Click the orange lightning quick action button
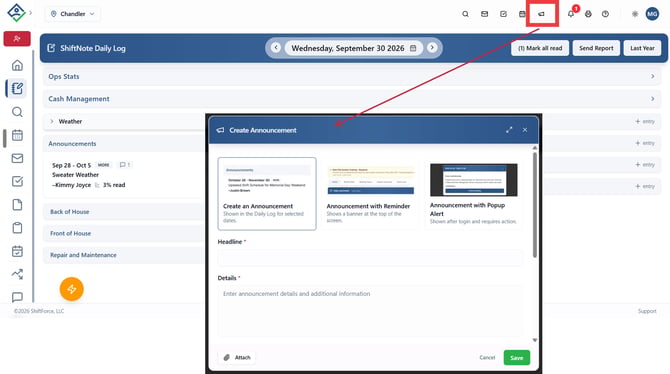 (x=72, y=289)
